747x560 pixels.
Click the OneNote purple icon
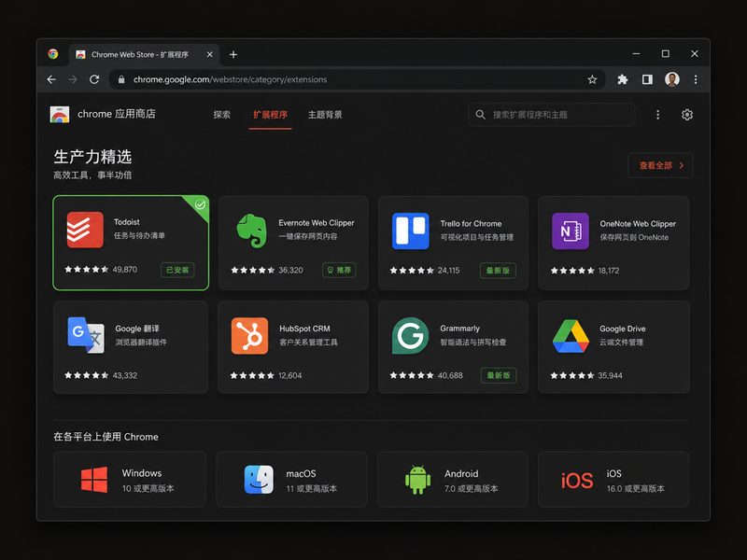coord(571,231)
